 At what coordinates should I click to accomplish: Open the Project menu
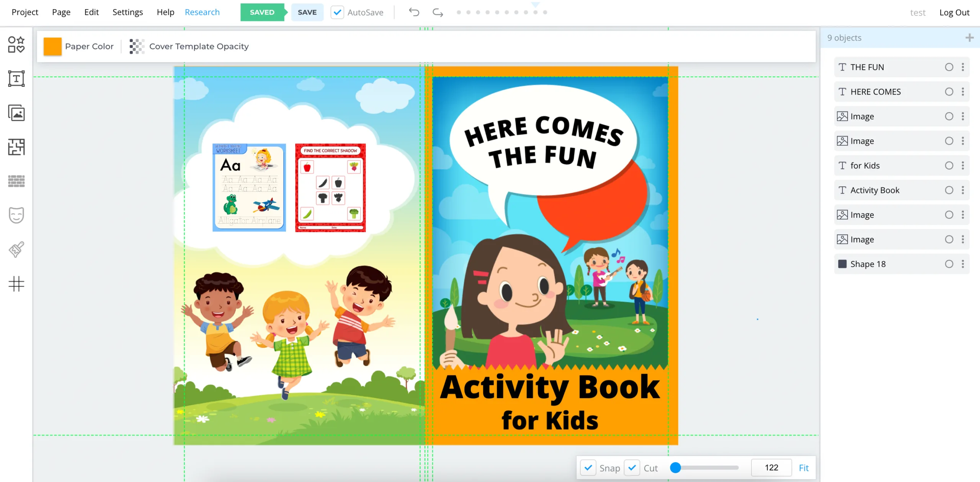(x=24, y=12)
